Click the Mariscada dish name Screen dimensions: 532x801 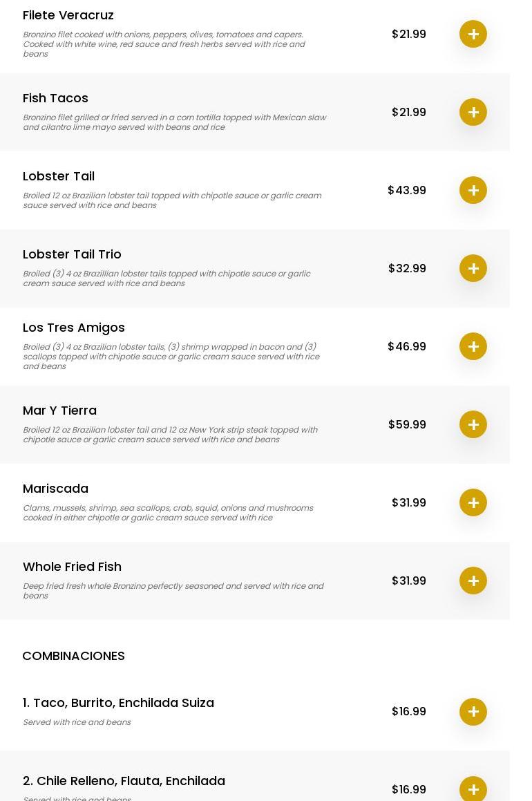55,489
